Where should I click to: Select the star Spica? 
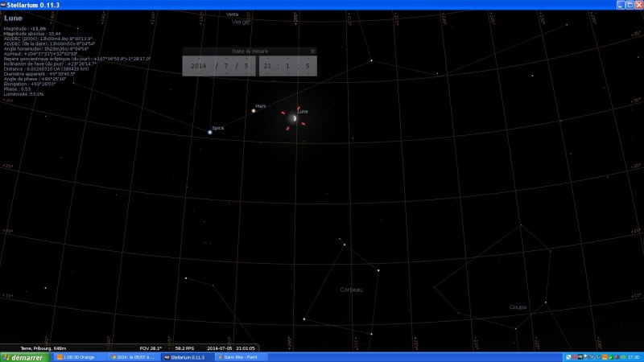point(210,132)
